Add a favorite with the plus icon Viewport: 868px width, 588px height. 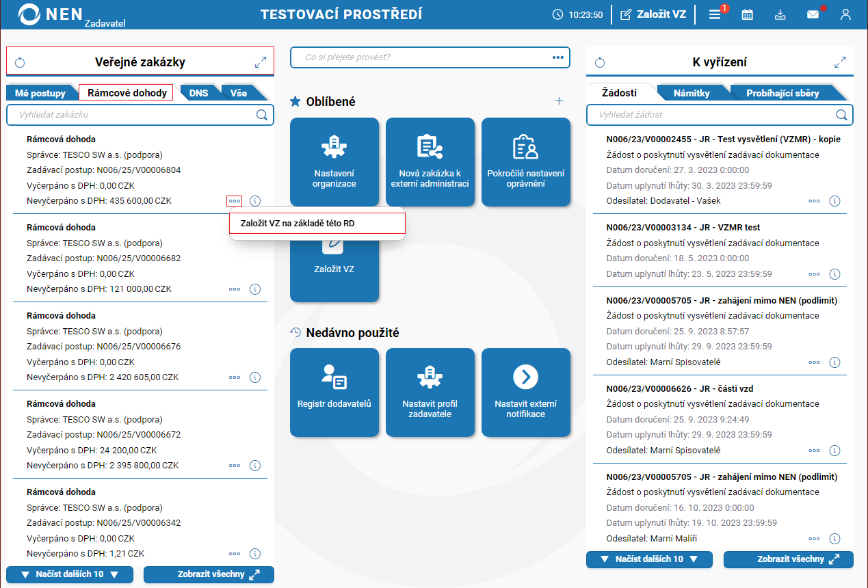pos(559,101)
